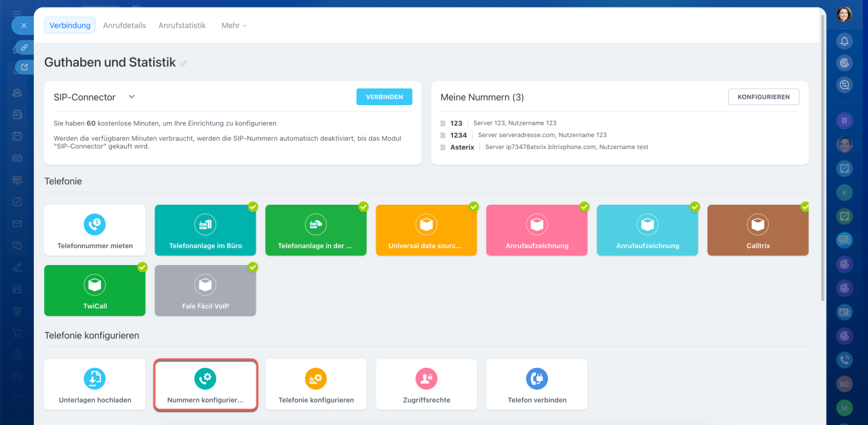
Task: Click the orange Telefonie konfigurieren icon
Action: [316, 378]
